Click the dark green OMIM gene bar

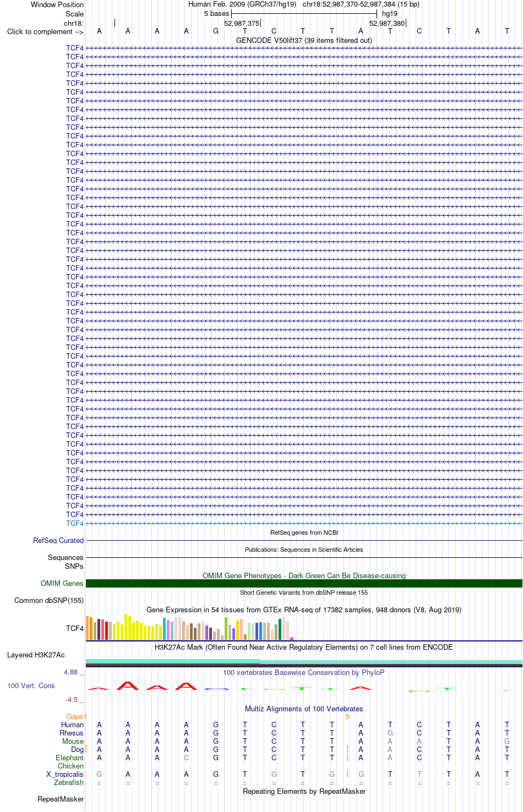tap(304, 583)
